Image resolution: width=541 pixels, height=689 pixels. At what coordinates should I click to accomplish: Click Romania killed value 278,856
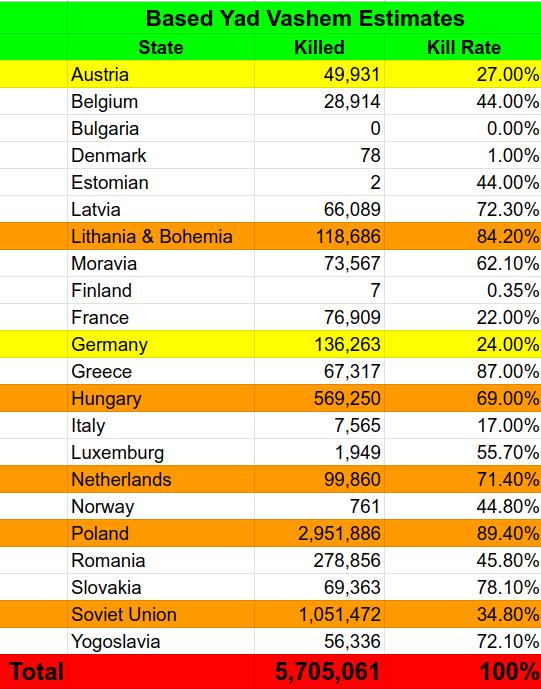[320, 561]
